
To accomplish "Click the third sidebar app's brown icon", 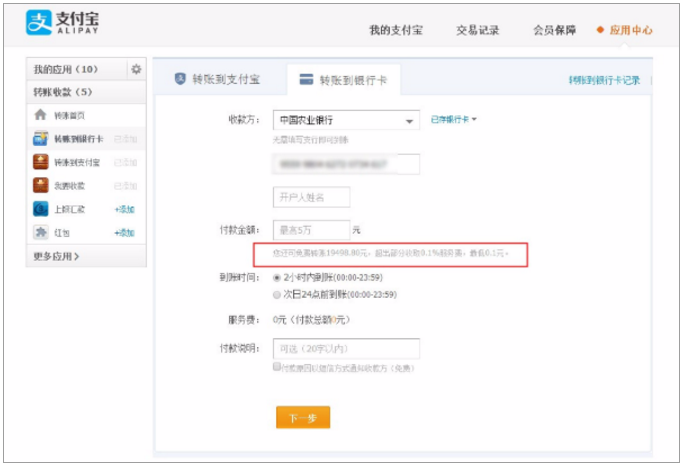I will pos(40,185).
